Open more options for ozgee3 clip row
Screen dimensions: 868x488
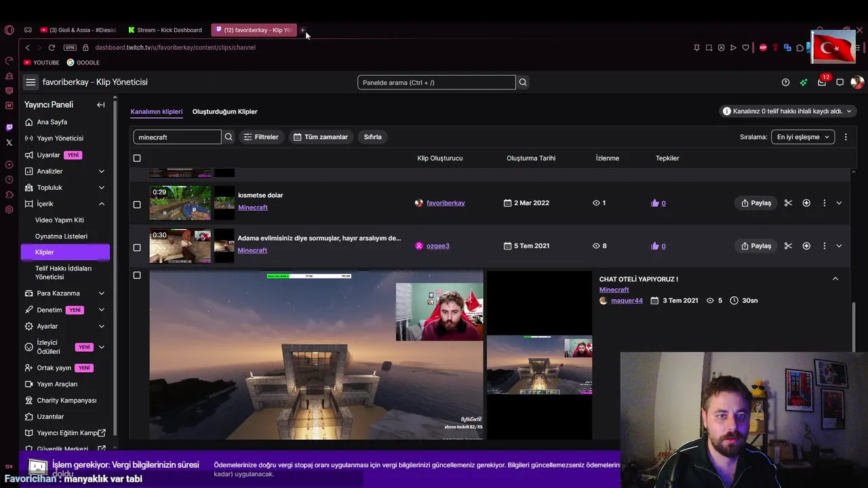point(824,245)
